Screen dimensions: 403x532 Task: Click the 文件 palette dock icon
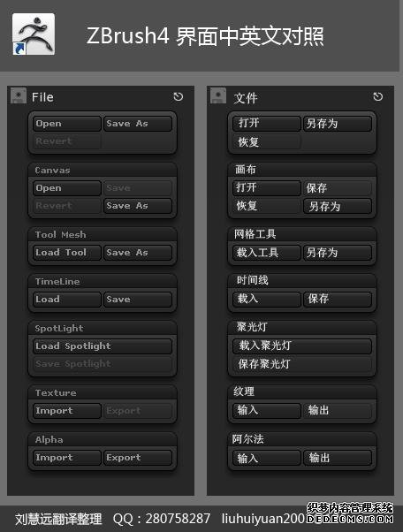click(218, 95)
